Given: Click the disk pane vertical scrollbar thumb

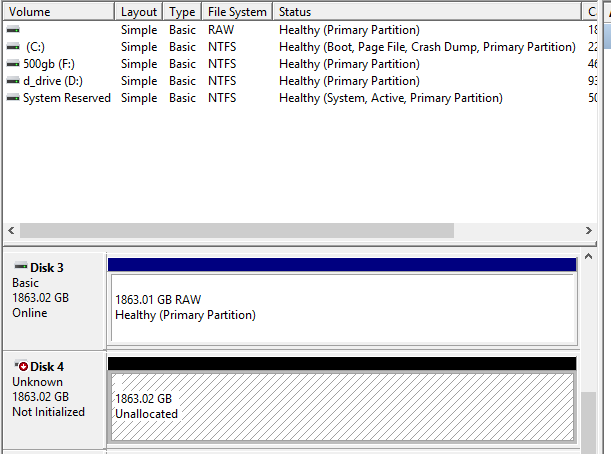Looking at the screenshot, I should [x=588, y=422].
